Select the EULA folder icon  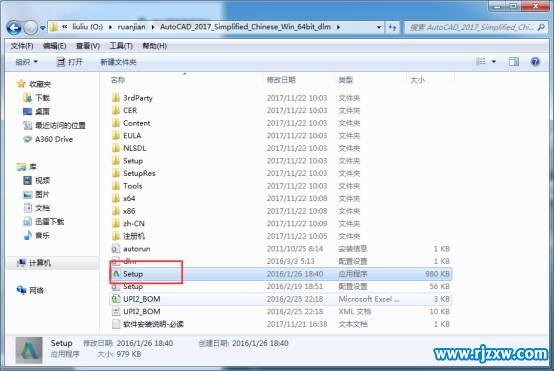116,135
